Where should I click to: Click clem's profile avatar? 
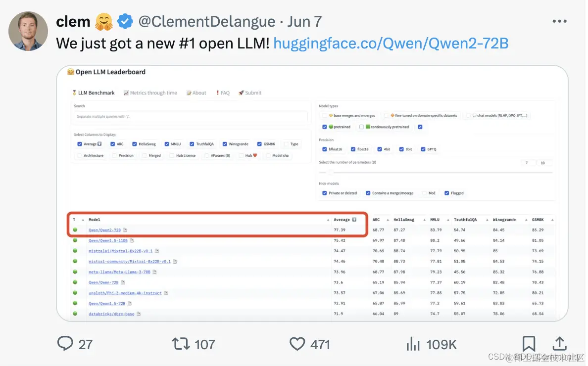pyautogui.click(x=28, y=31)
